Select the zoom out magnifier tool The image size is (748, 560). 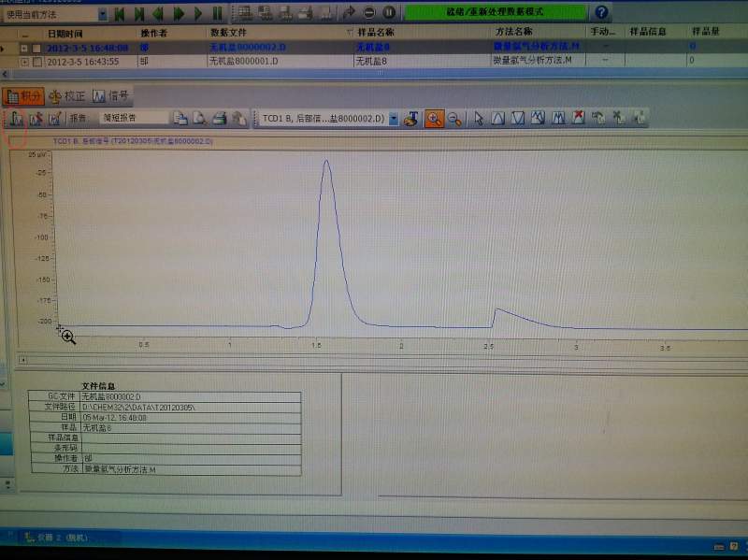click(454, 120)
